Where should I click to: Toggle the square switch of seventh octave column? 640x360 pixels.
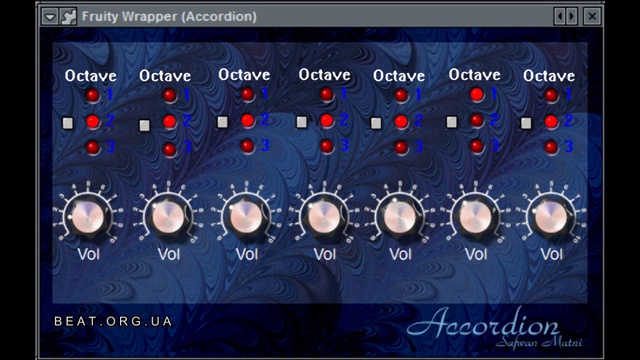click(527, 123)
